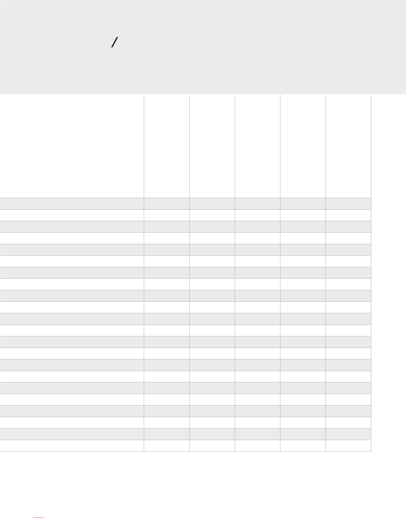
Task: Select the tall header cell of second data column
Action: click(x=212, y=146)
